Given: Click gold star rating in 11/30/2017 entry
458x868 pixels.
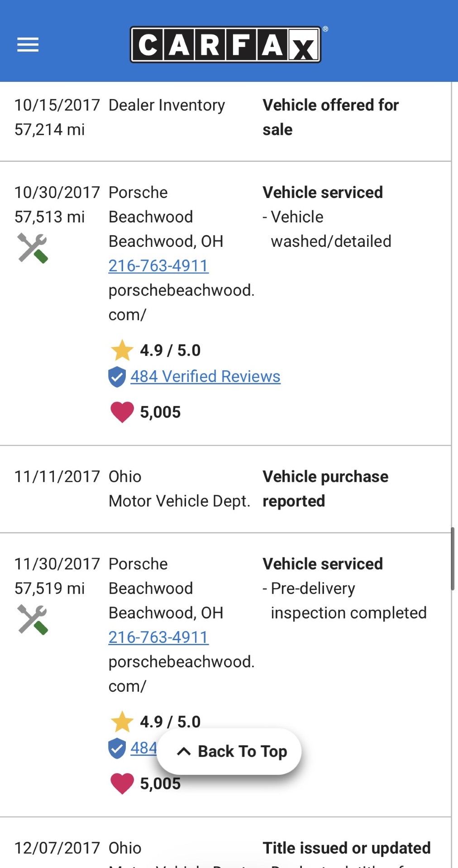Looking at the screenshot, I should [x=122, y=722].
